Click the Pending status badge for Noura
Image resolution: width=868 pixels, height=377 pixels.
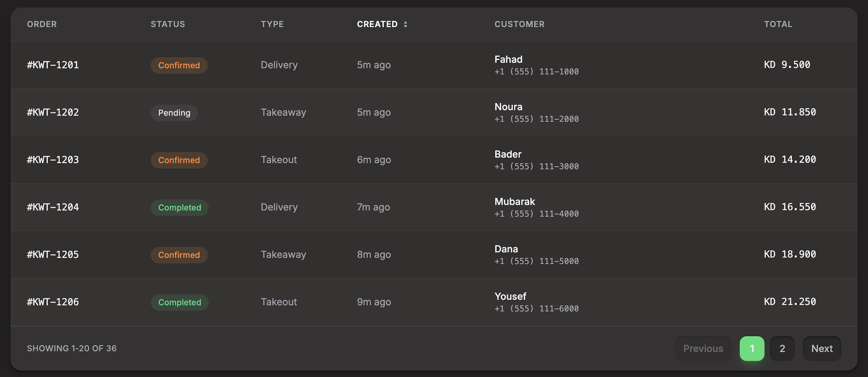(x=174, y=113)
